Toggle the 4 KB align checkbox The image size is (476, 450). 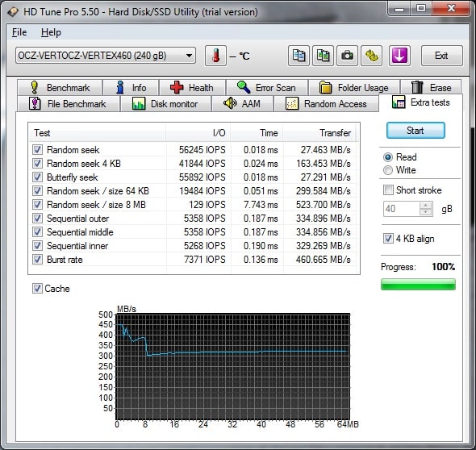(388, 239)
